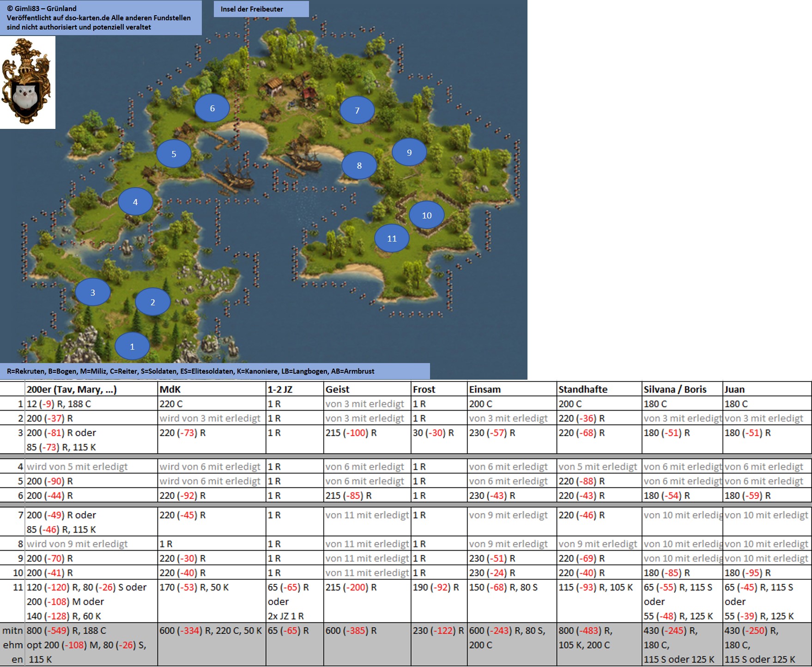
Task: Click the unit abbreviations legend bar
Action: click(215, 371)
